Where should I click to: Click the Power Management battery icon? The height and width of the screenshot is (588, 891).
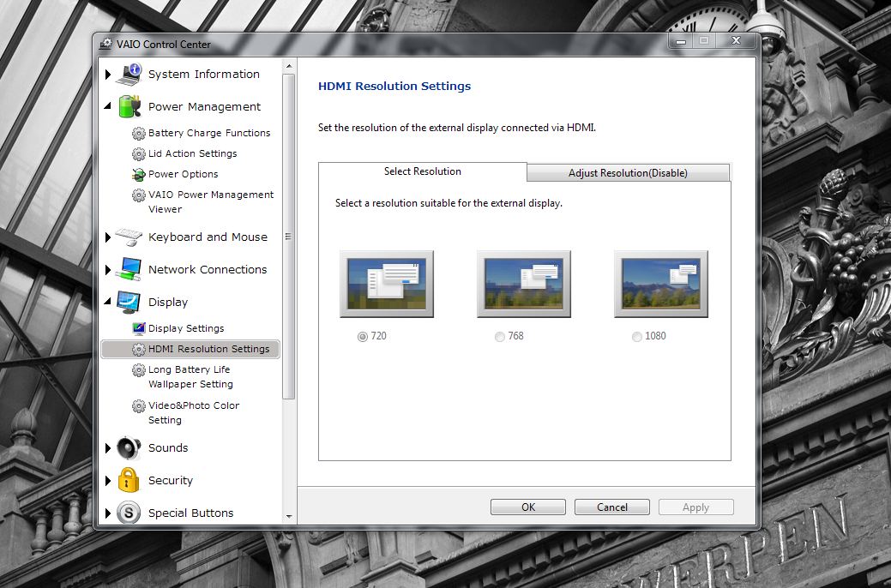pyautogui.click(x=129, y=107)
